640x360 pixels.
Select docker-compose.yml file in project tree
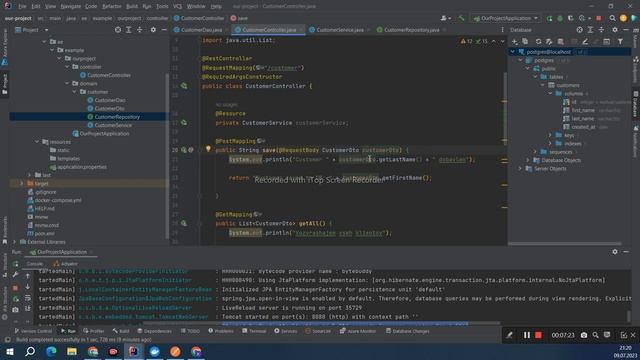pos(58,200)
